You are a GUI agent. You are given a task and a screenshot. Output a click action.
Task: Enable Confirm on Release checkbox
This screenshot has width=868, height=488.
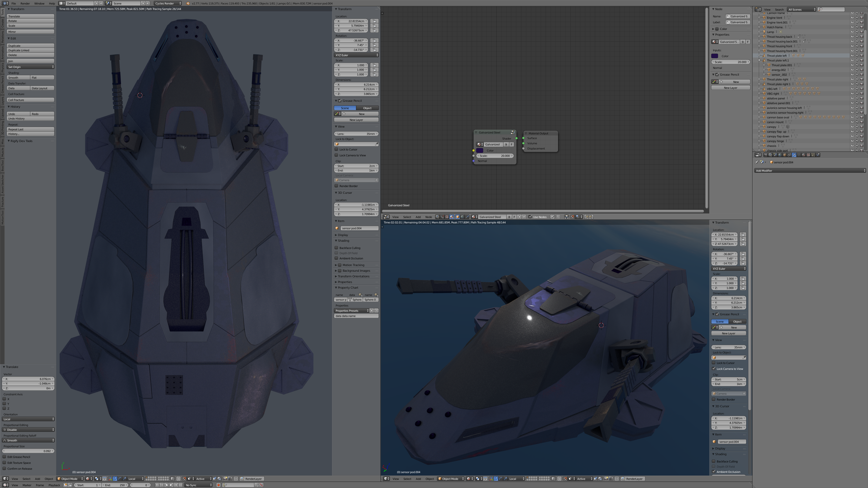4,469
